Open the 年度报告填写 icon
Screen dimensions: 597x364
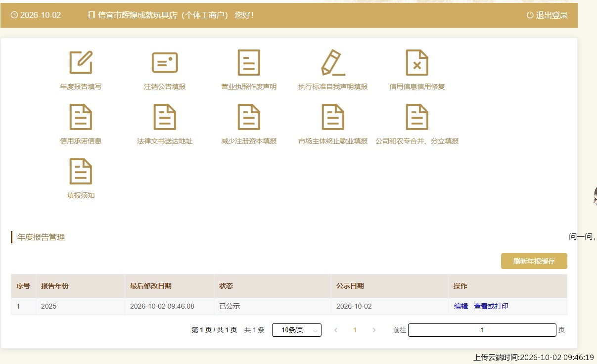81,62
